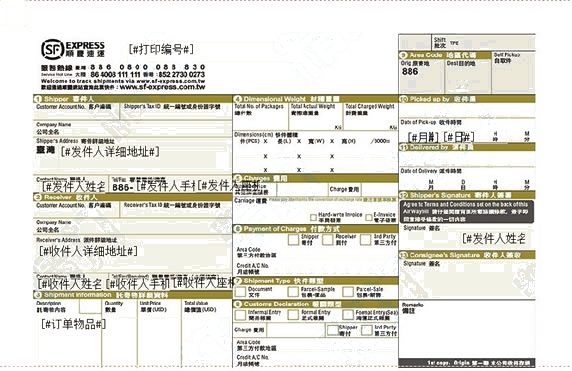Click the Receiver 收件人 section header
Screen dimensions: 572x371
[x=133, y=197]
